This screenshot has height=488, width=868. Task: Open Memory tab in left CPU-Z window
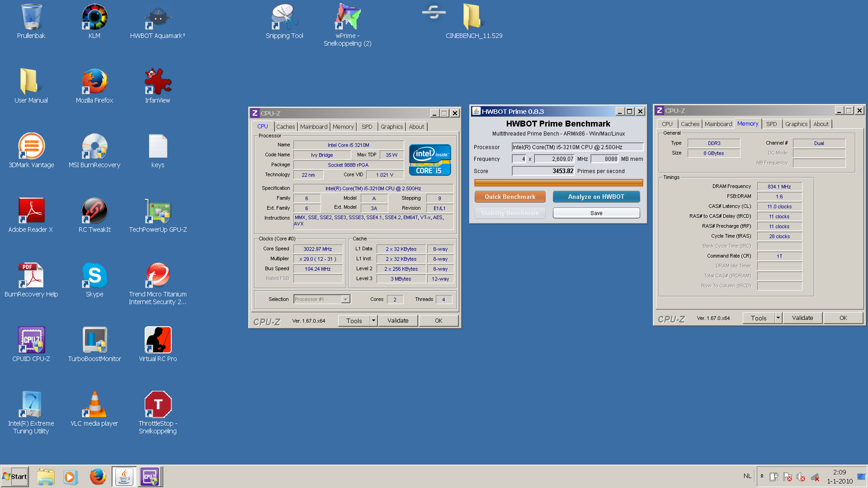(343, 127)
